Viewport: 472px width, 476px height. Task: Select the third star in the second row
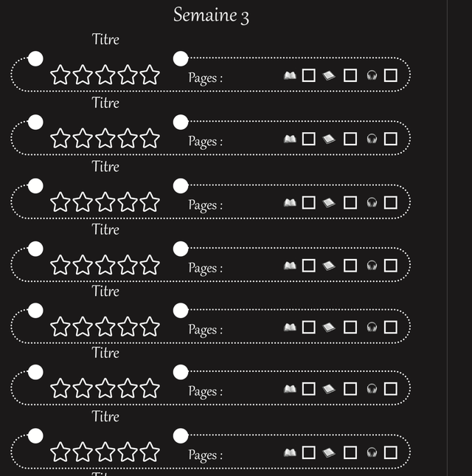105,138
